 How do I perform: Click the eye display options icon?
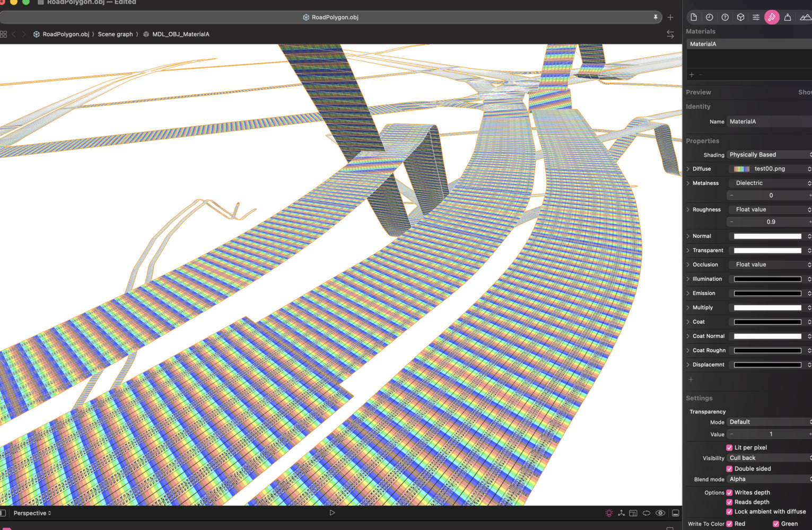click(x=660, y=513)
